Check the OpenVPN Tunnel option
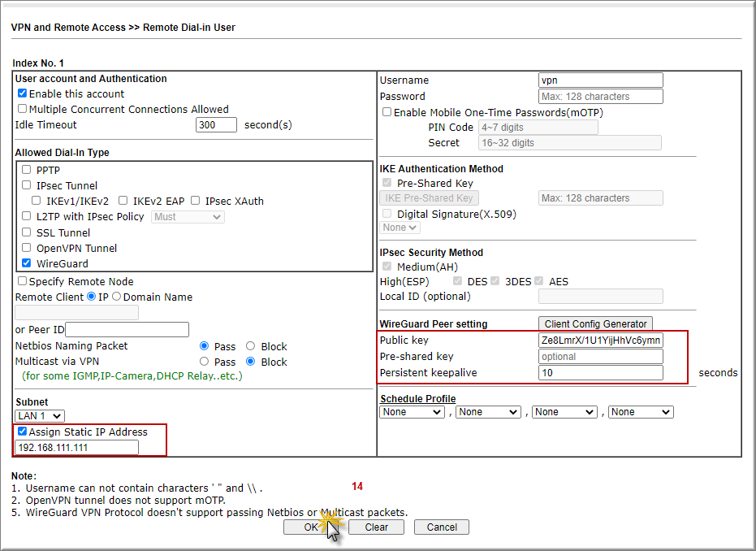Screen dimensions: 756x551 click(x=27, y=248)
